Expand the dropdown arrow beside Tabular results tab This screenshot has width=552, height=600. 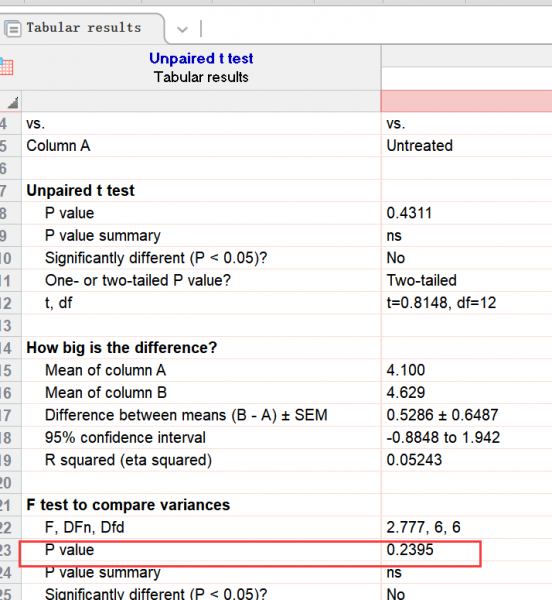(x=182, y=29)
